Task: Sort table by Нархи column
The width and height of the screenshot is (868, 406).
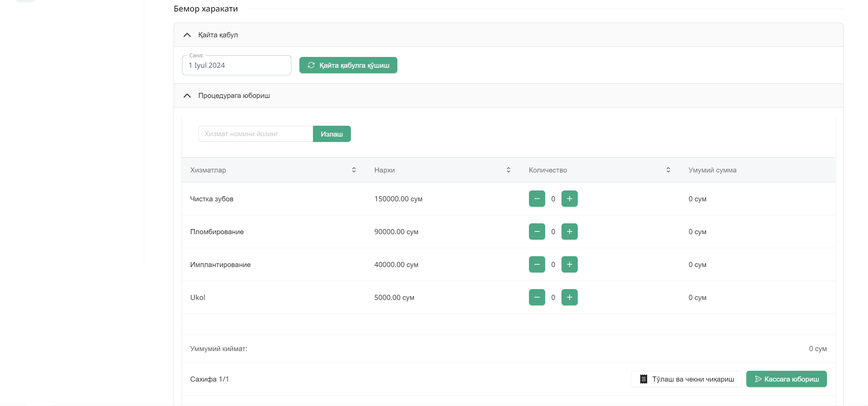Action: click(508, 170)
